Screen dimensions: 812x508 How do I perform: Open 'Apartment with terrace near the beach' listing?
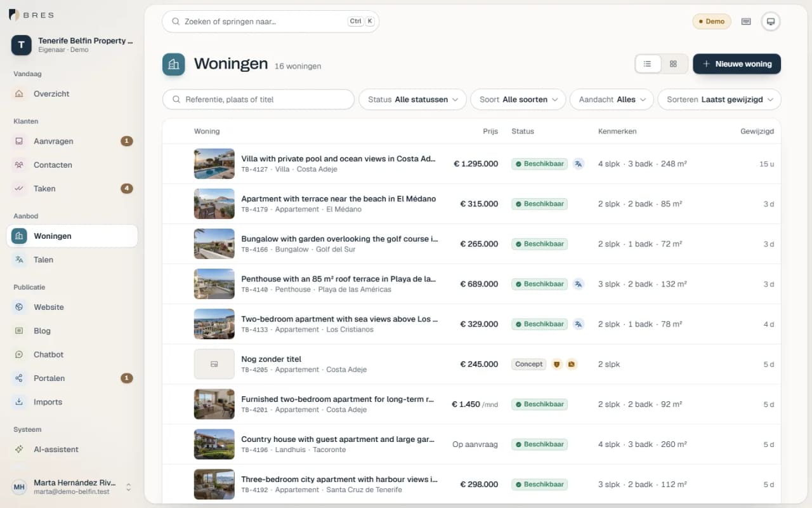tap(339, 199)
